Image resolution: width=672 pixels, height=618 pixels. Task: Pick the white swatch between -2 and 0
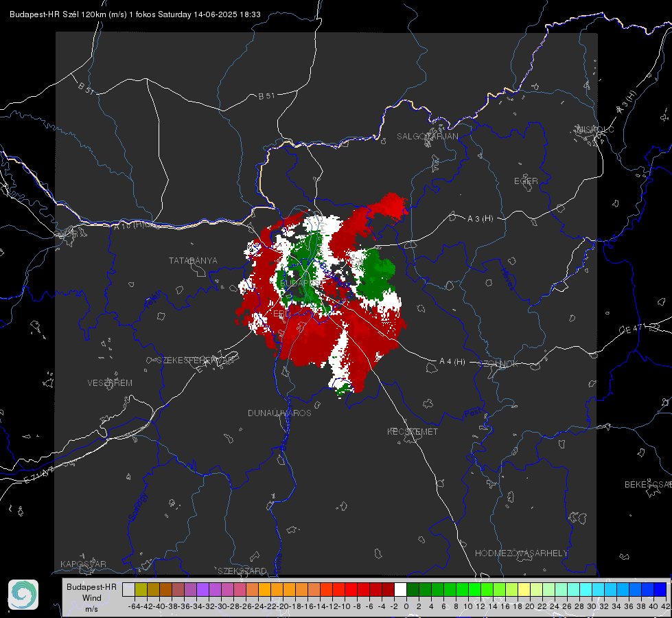(x=400, y=589)
